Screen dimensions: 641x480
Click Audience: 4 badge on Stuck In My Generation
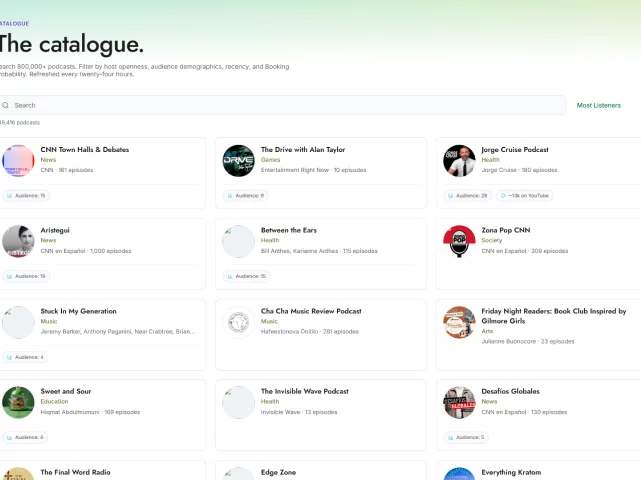[25, 357]
